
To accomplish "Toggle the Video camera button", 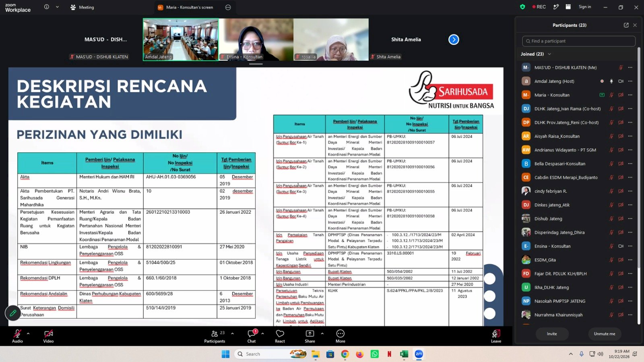I will click(x=48, y=336).
